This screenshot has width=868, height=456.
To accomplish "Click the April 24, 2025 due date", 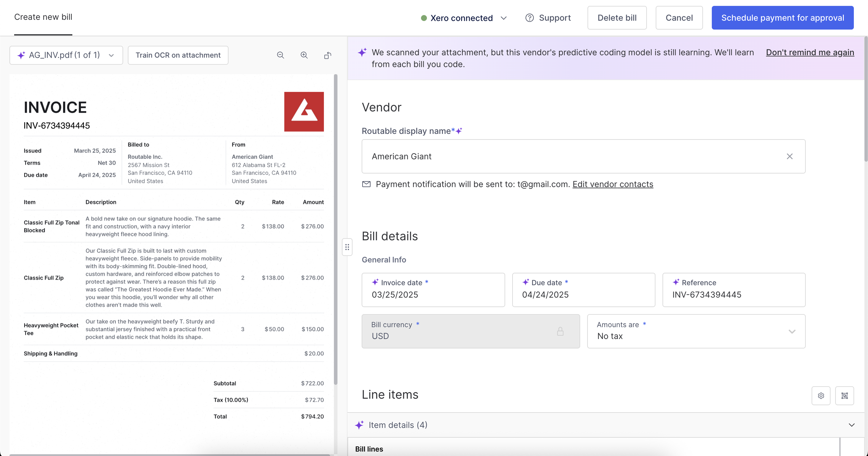I will (97, 175).
